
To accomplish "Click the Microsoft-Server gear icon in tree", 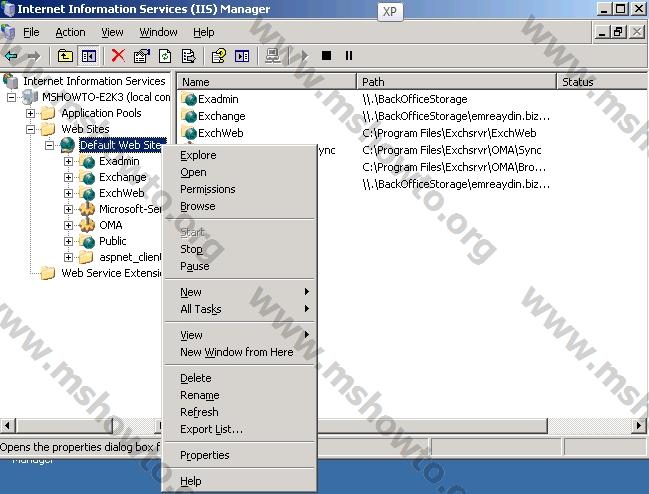I will pos(87,209).
